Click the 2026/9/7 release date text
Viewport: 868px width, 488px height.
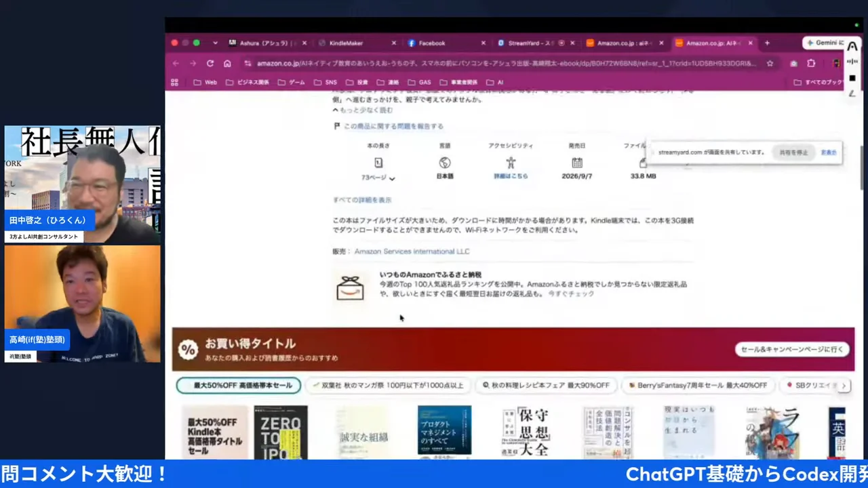pyautogui.click(x=577, y=176)
